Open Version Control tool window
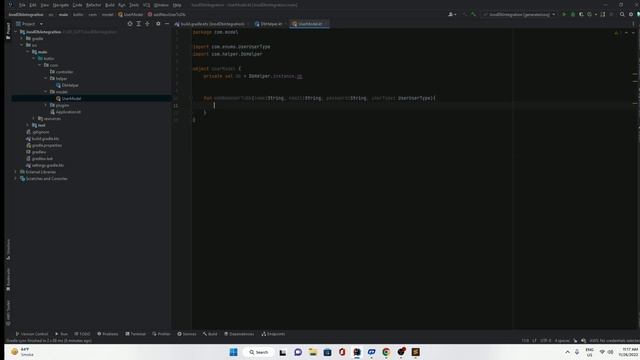The height and width of the screenshot is (360, 640). (x=31, y=334)
